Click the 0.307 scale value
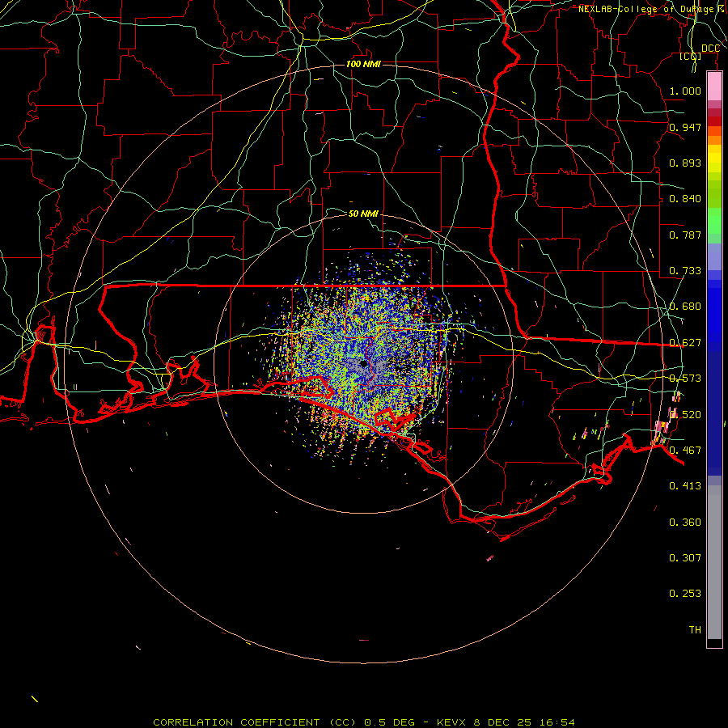This screenshot has width=728, height=728. tap(685, 557)
